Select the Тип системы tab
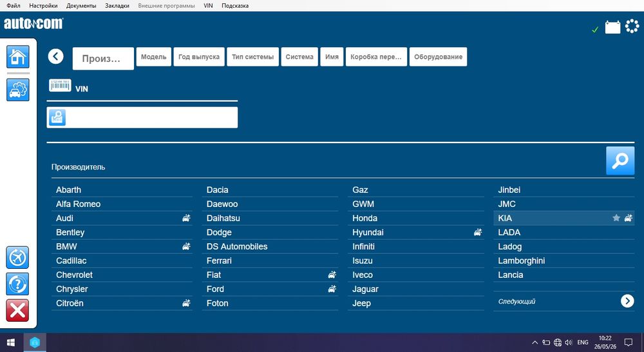The width and height of the screenshot is (644, 352). (x=252, y=57)
